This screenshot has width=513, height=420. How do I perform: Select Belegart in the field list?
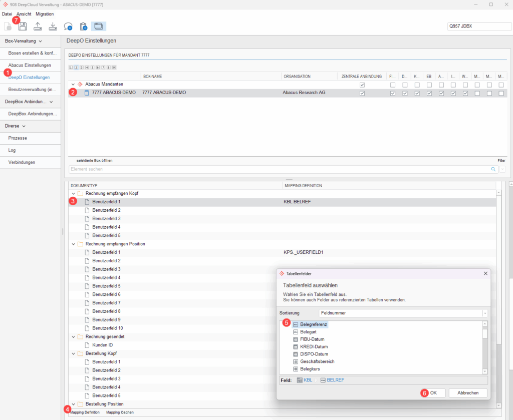point(308,332)
